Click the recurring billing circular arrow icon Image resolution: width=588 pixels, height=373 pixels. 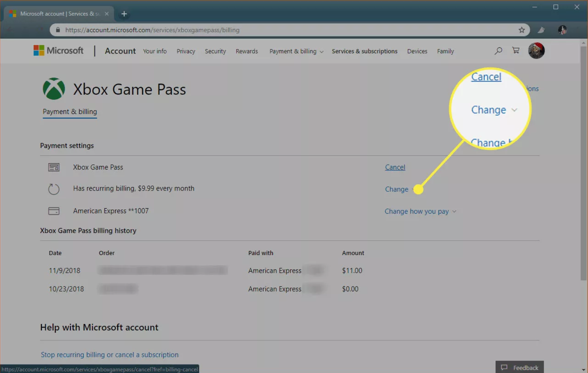tap(54, 189)
